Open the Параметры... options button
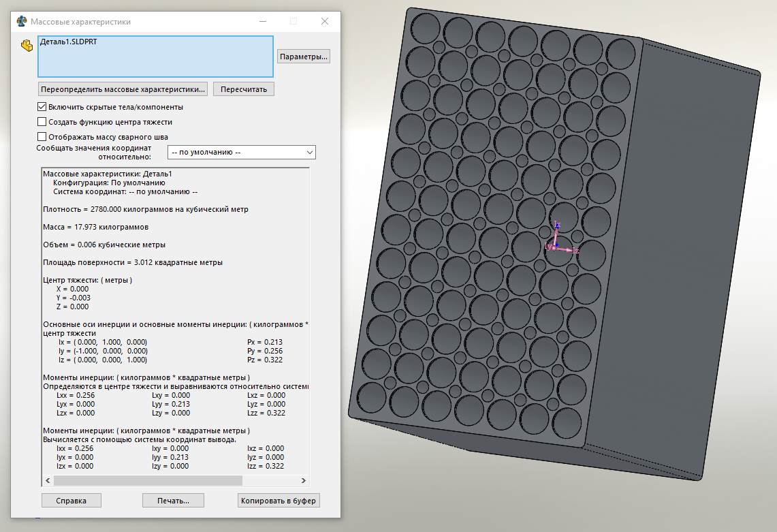The width and height of the screenshot is (777, 532). point(303,57)
